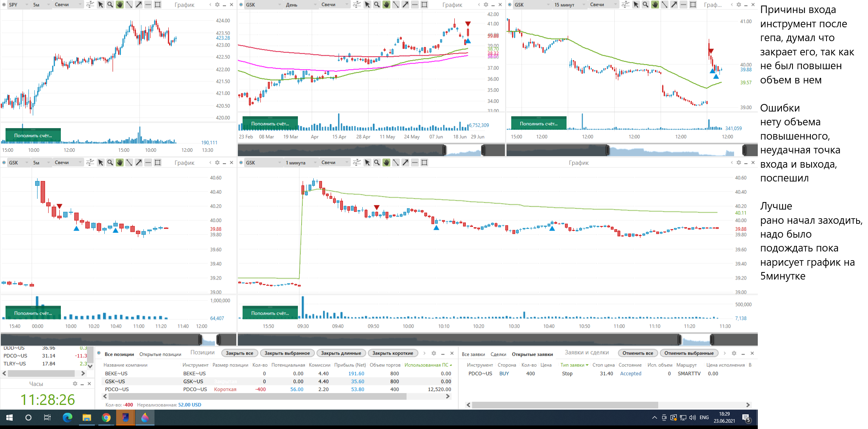Switch to Все заявки tab
Viewport: 868px width, 429px height.
tap(473, 354)
